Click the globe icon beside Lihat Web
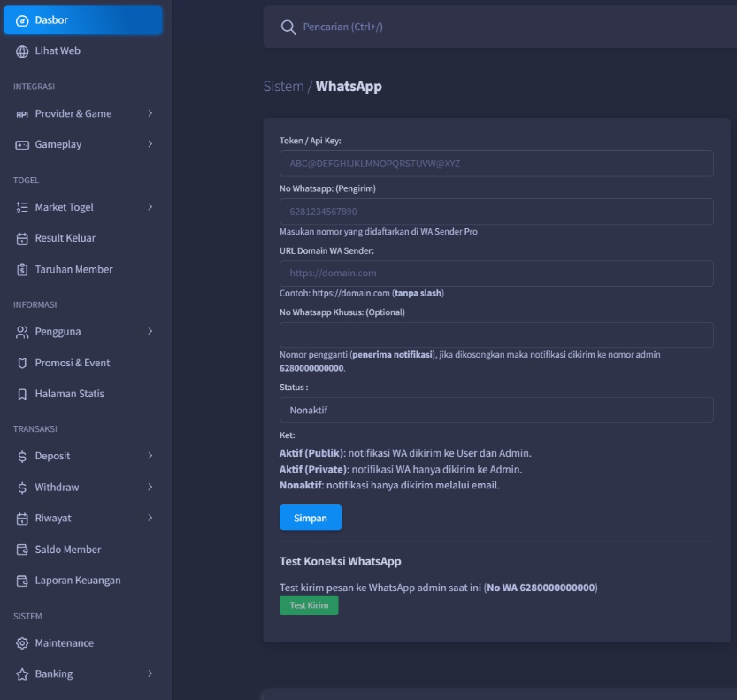The image size is (737, 700). pyautogui.click(x=23, y=51)
